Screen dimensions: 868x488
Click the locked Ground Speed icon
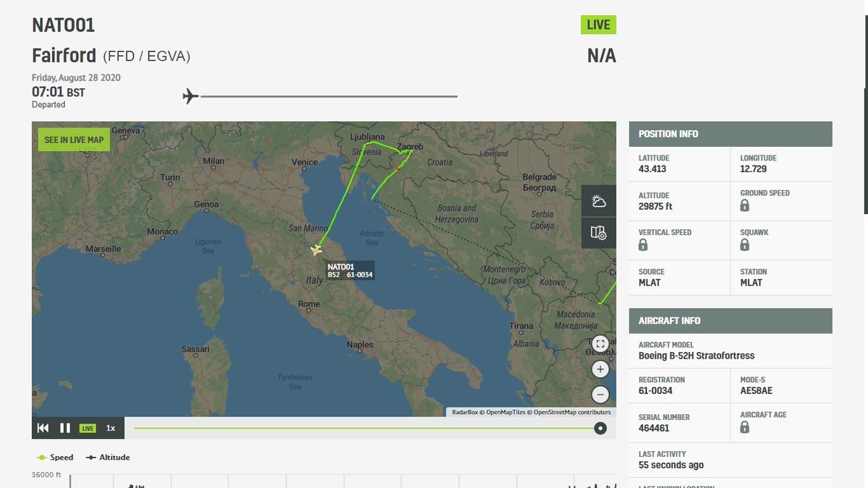pos(745,206)
